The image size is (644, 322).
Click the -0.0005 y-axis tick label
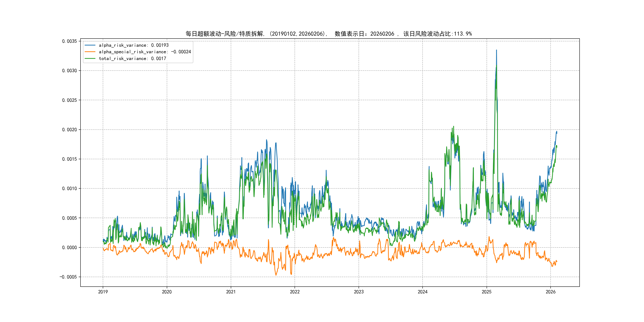pos(68,277)
